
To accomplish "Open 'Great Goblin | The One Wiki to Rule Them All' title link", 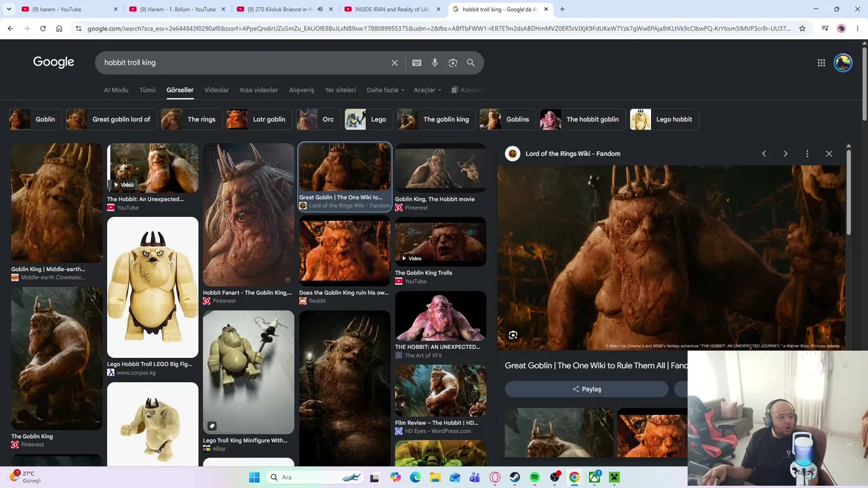I will 596,365.
